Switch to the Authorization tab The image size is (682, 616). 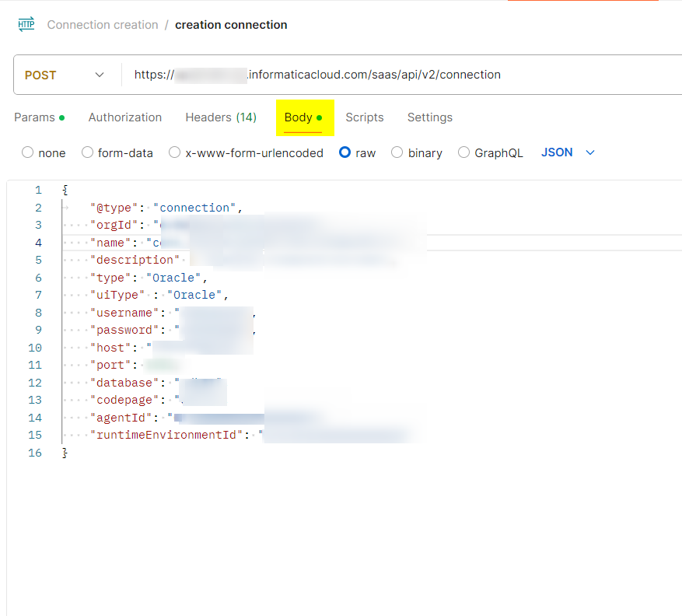click(125, 117)
